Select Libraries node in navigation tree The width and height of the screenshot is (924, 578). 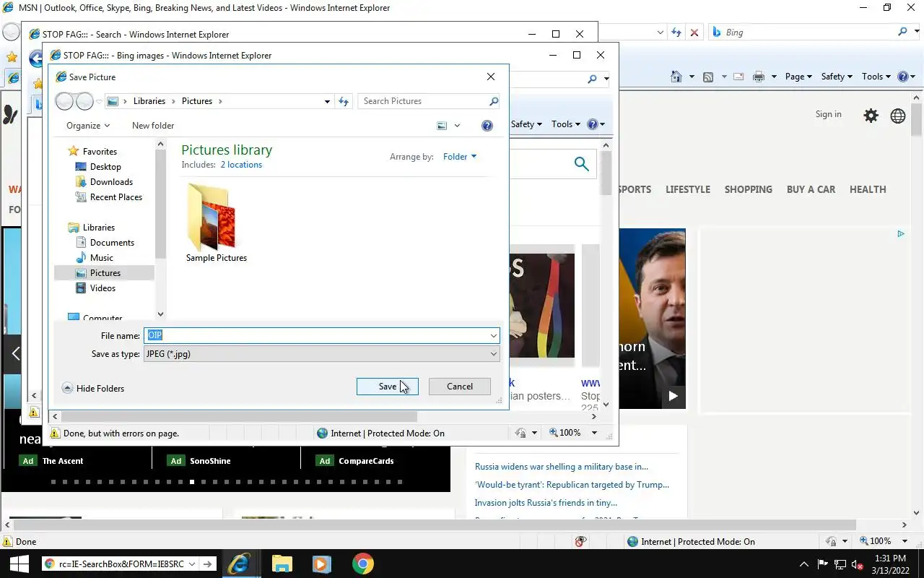tap(99, 228)
